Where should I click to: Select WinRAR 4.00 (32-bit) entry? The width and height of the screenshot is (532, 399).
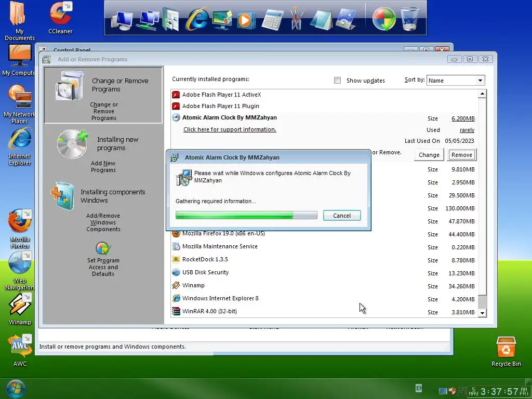pyautogui.click(x=324, y=312)
